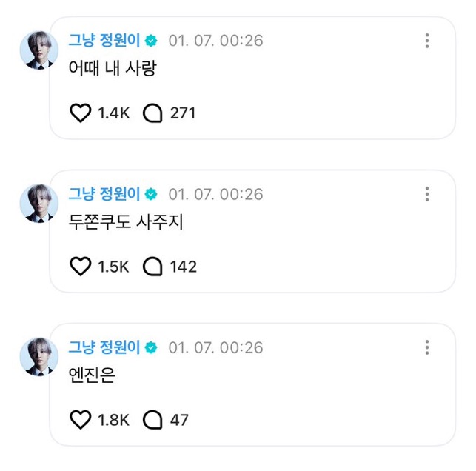Open more options for the '두쫀쿠도 사주지' post

(427, 194)
